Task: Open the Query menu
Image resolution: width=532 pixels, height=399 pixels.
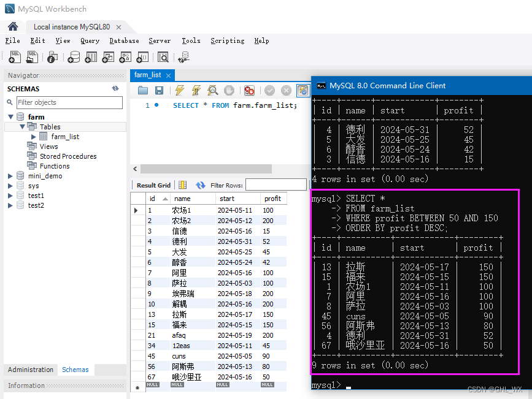Action: pyautogui.click(x=90, y=40)
